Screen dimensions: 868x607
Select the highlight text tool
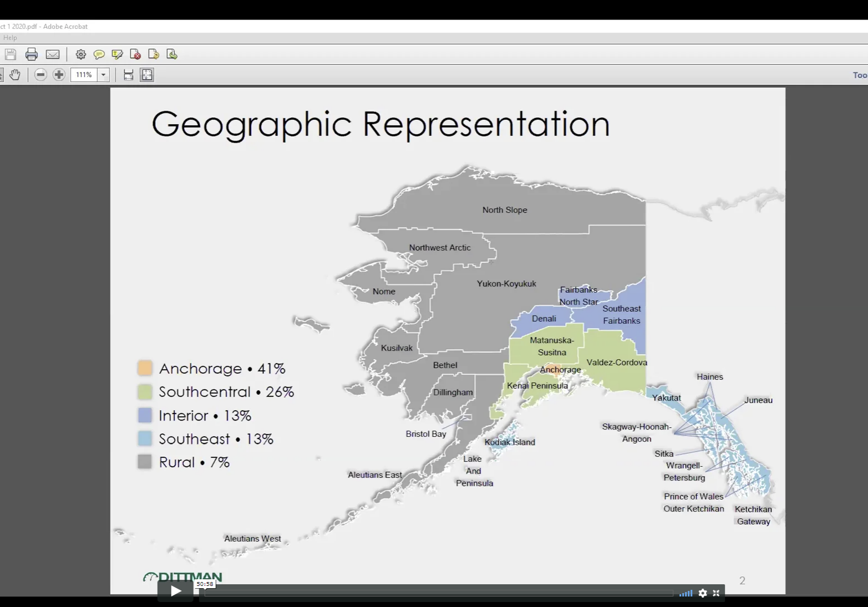pos(117,54)
